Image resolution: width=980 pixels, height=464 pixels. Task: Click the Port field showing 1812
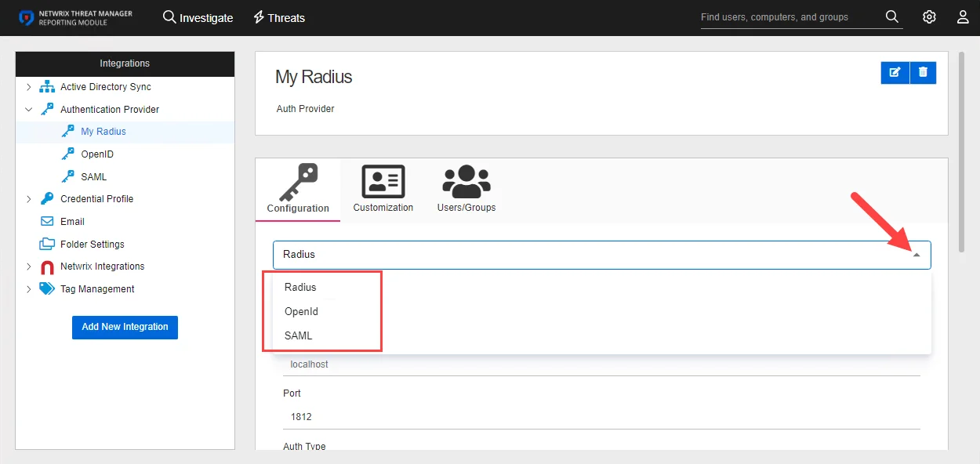click(x=601, y=417)
